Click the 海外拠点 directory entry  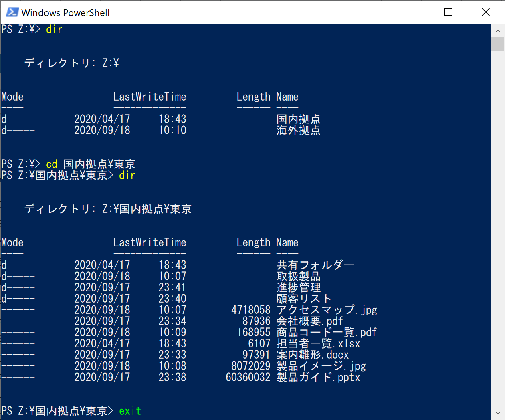[x=298, y=131]
